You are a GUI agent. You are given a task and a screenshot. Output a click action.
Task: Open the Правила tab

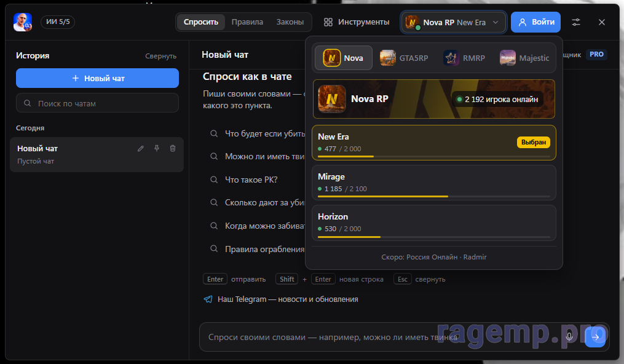coord(247,22)
